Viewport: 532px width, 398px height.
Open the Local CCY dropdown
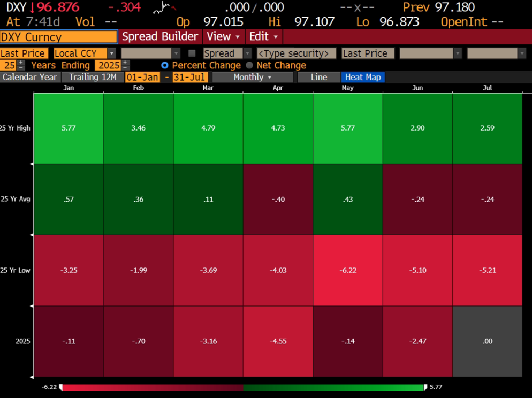(85, 53)
